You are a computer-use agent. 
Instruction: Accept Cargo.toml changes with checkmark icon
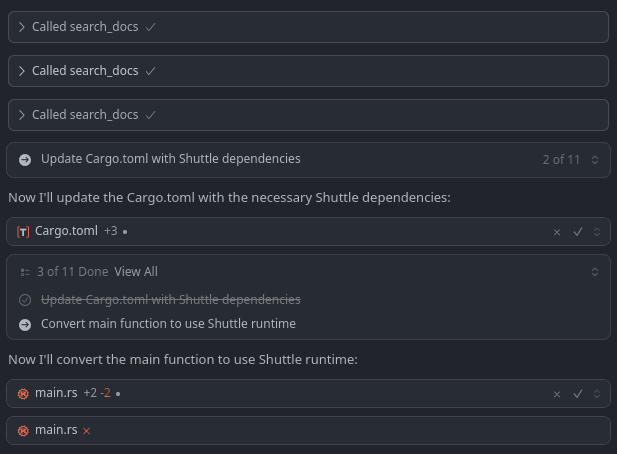click(577, 232)
